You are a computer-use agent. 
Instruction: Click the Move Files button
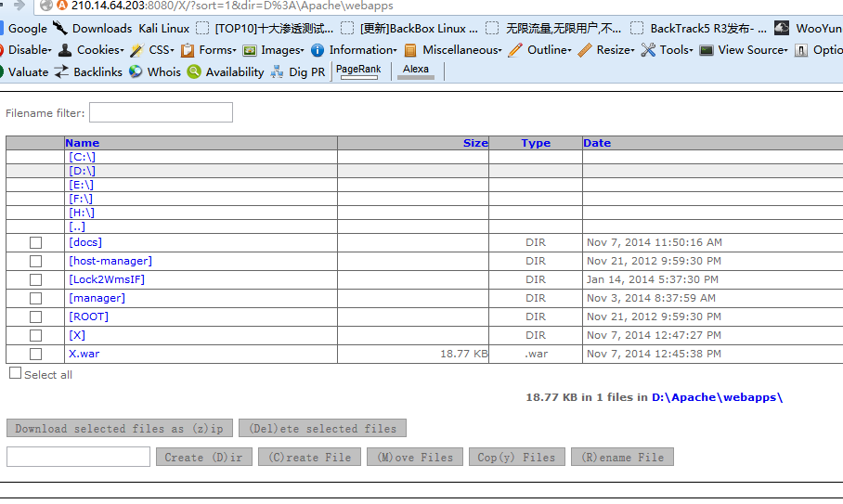[414, 458]
